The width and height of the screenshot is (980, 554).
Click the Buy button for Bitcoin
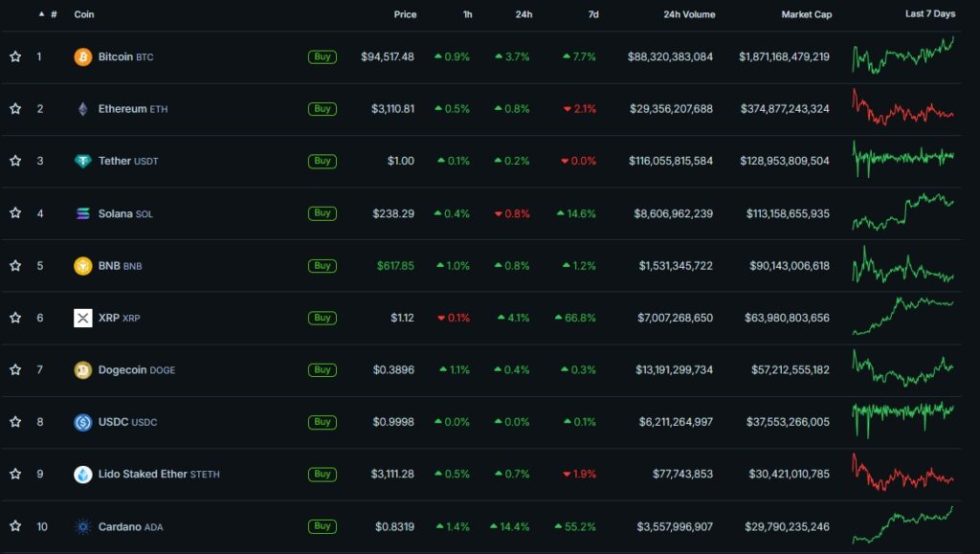click(322, 56)
